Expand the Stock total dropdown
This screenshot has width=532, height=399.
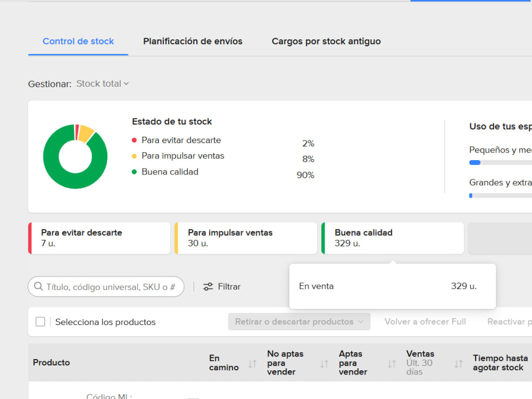pos(103,84)
